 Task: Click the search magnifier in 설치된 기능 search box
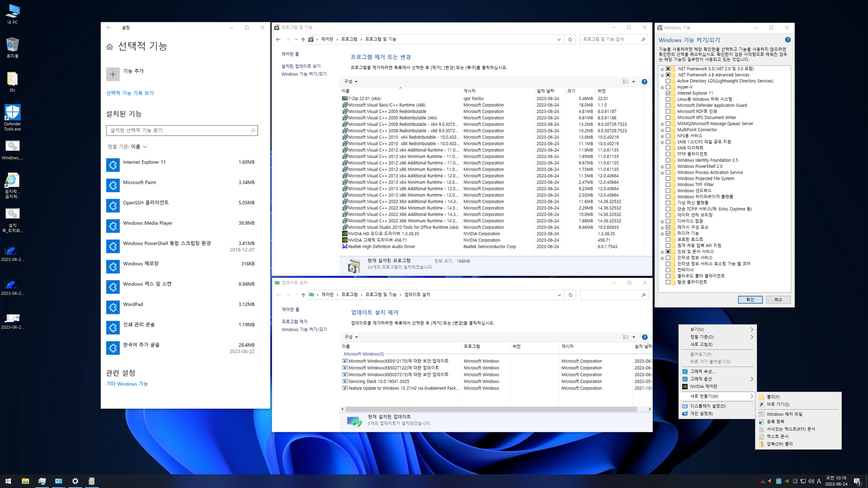pos(253,130)
